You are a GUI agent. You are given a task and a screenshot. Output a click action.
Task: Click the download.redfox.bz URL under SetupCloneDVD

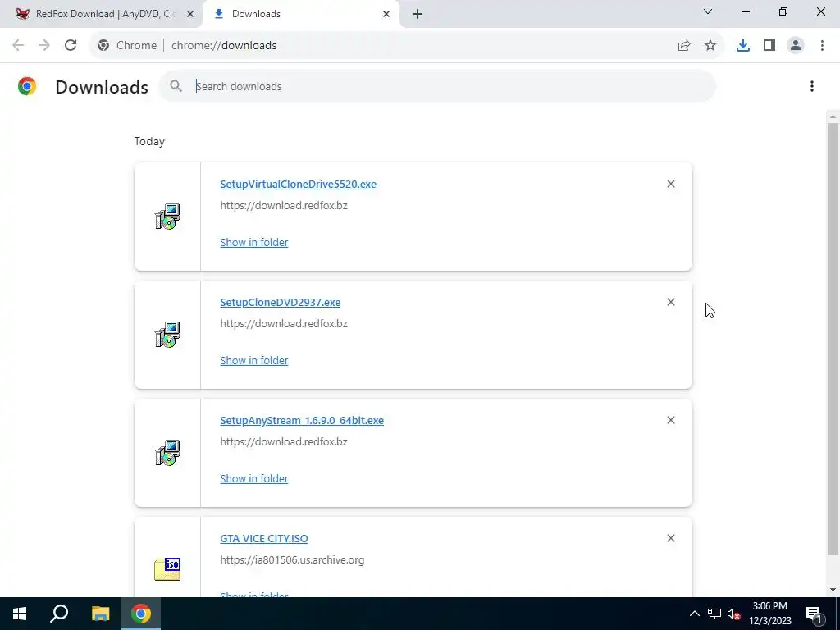pyautogui.click(x=284, y=323)
